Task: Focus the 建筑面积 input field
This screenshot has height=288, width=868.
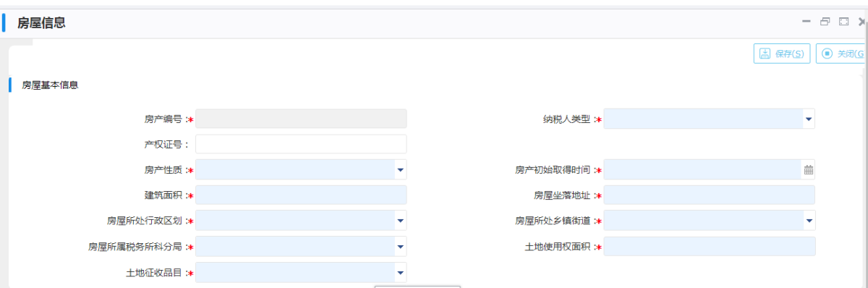Action: click(301, 195)
